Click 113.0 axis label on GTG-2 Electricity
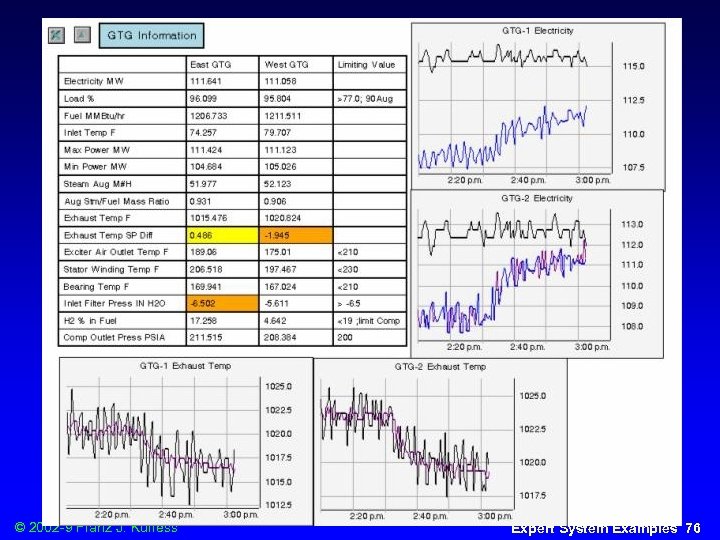Screen dimensions: 720x540 [x=632, y=225]
